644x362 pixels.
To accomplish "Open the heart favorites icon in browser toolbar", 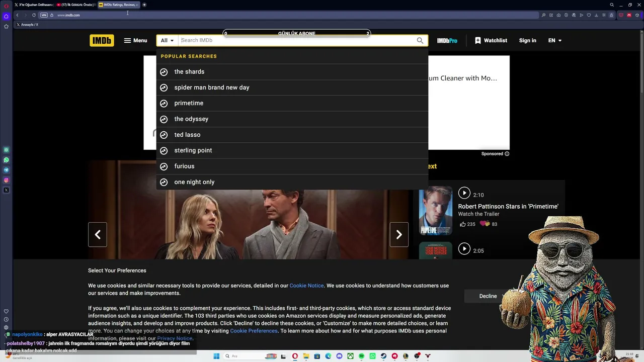I will [x=589, y=15].
